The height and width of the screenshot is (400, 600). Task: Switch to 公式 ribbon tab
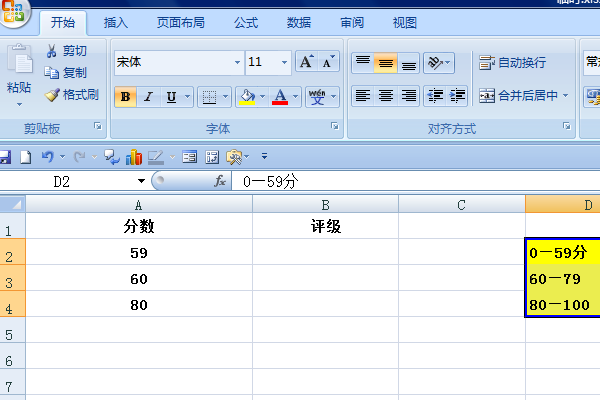246,23
